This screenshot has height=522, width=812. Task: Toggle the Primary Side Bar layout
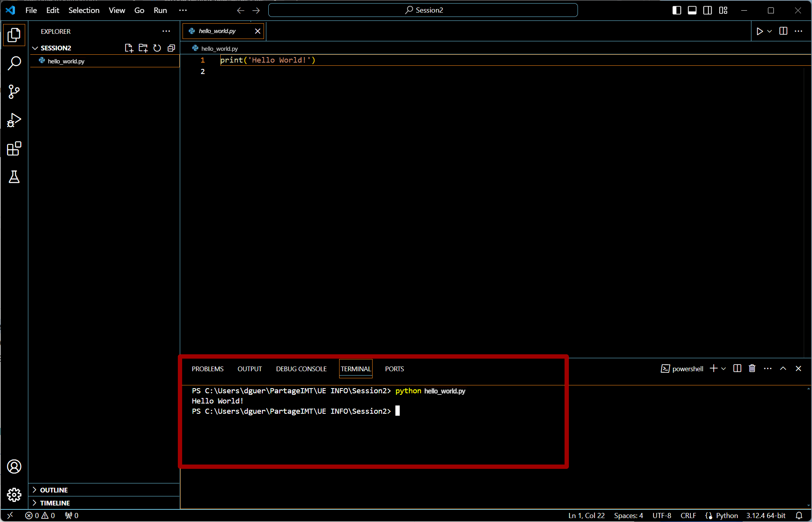pos(677,10)
